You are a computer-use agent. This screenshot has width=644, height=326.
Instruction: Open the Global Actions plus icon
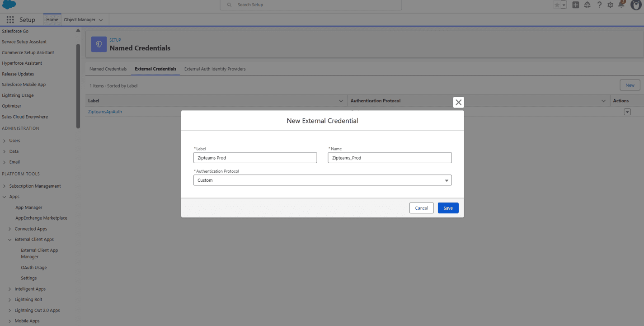[576, 5]
